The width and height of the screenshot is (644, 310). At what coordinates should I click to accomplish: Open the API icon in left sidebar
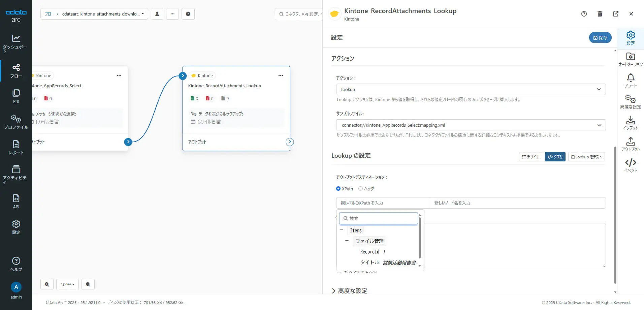(16, 201)
